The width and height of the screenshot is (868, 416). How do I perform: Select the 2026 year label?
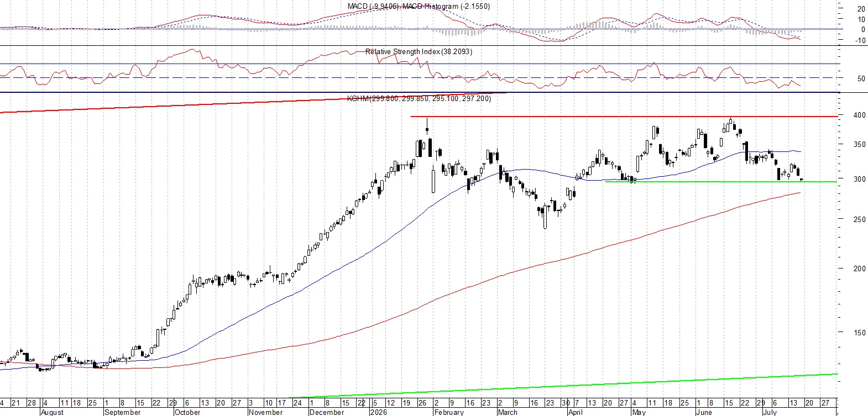[379, 412]
